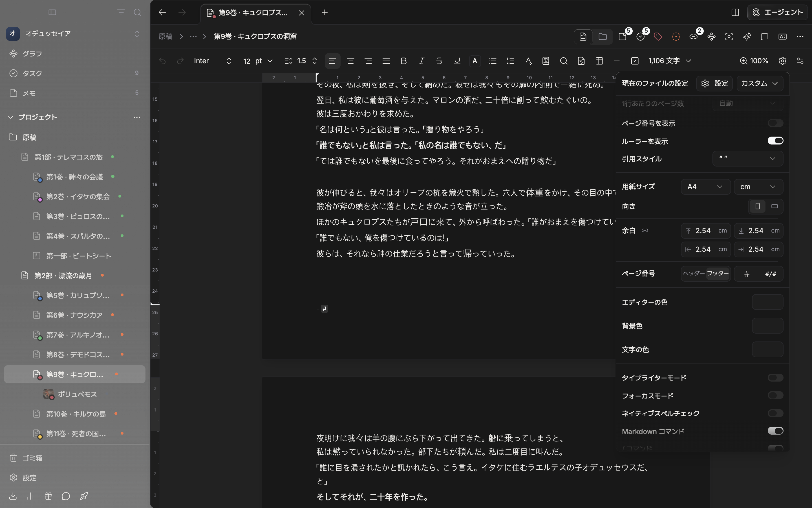Insert a bulleted list
Viewport: 812px width, 508px height.
(x=493, y=61)
